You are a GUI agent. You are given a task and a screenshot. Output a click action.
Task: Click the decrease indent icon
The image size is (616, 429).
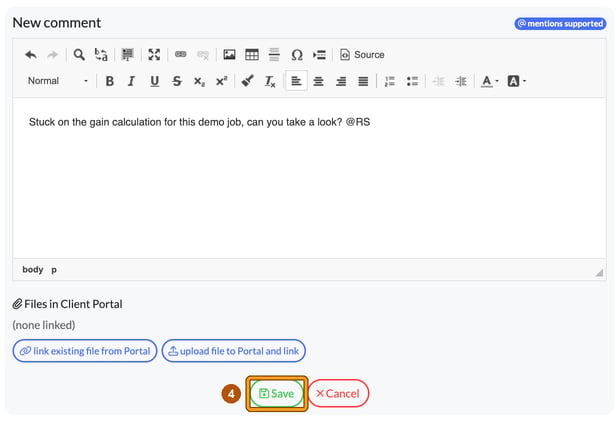(438, 81)
